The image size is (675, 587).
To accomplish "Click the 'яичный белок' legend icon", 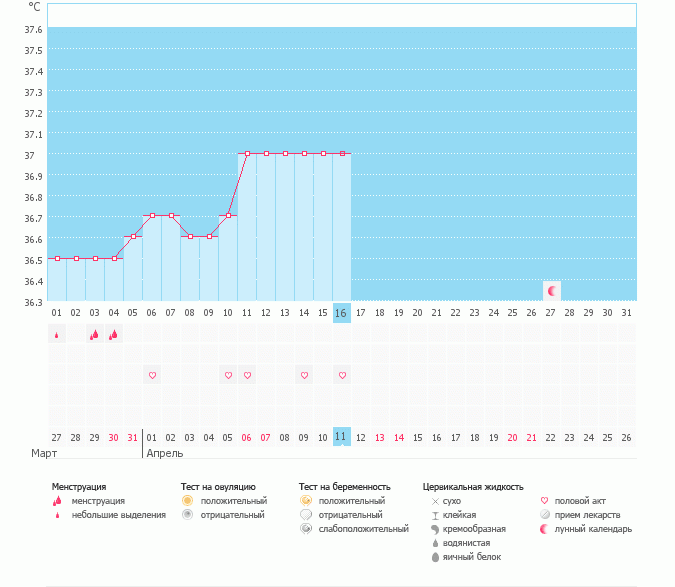I will [x=435, y=556].
